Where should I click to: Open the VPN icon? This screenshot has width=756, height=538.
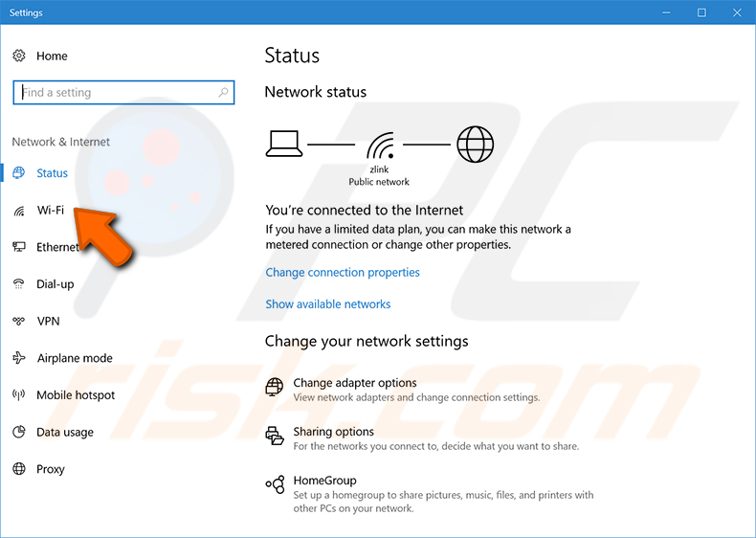[19, 321]
